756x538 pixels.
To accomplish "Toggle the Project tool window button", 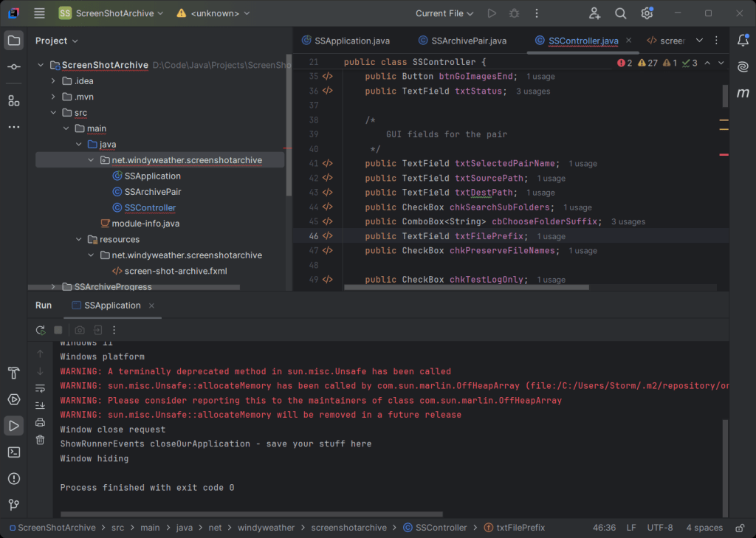I will 13,41.
